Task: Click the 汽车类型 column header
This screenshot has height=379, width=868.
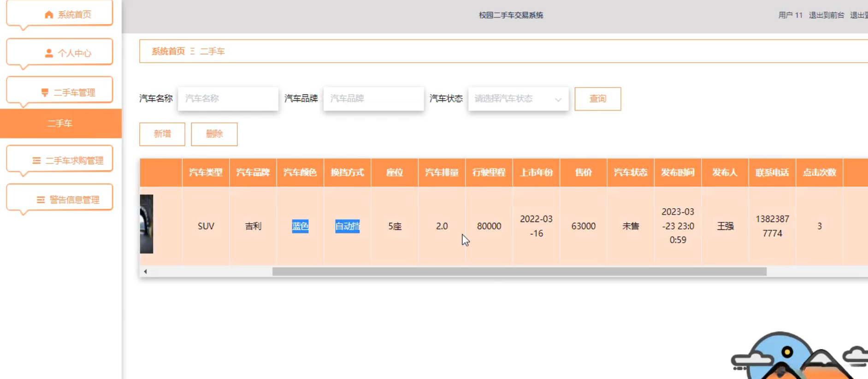Action: (x=206, y=173)
